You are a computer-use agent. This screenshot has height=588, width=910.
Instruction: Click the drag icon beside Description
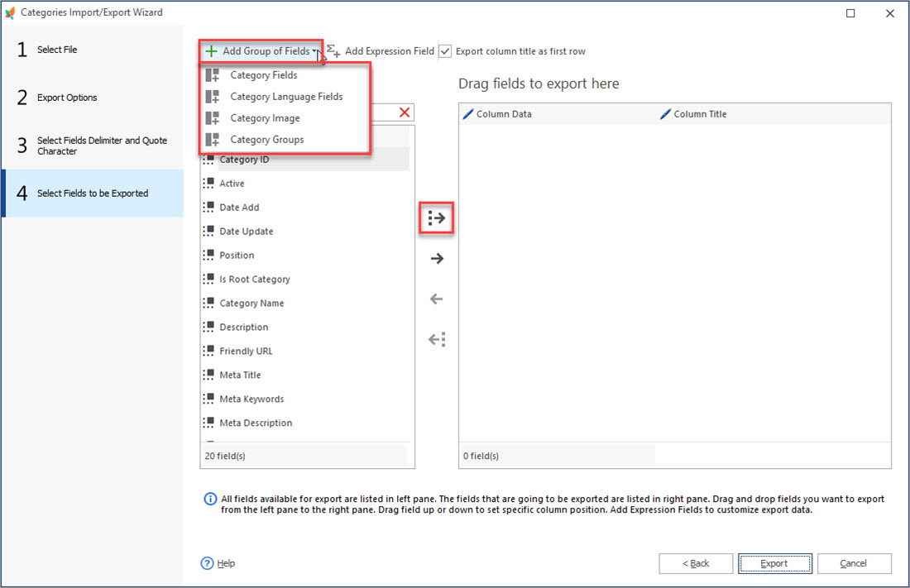coord(208,326)
